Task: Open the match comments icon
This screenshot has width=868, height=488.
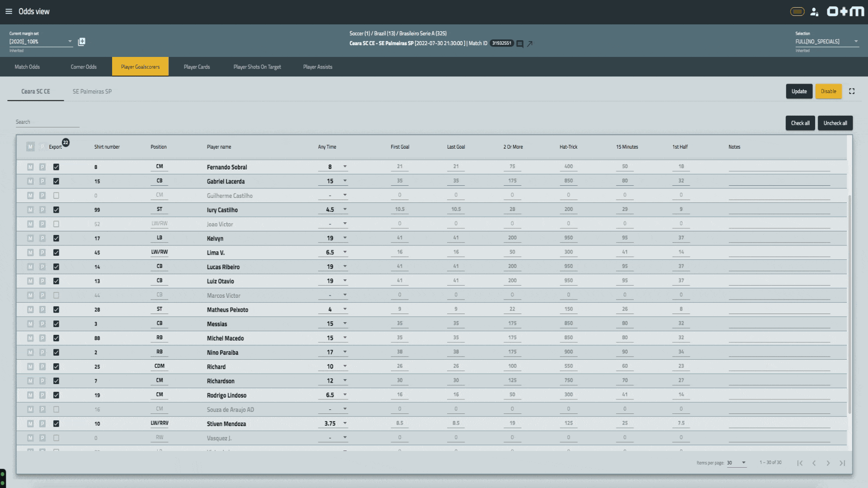Action: click(x=520, y=44)
